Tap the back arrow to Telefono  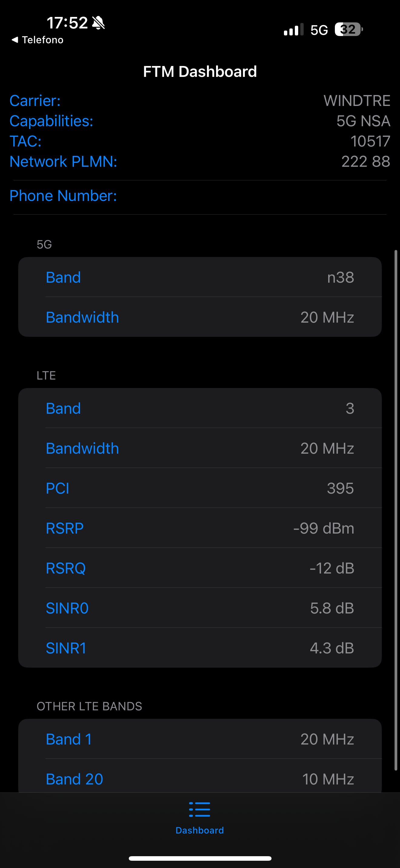[15, 40]
